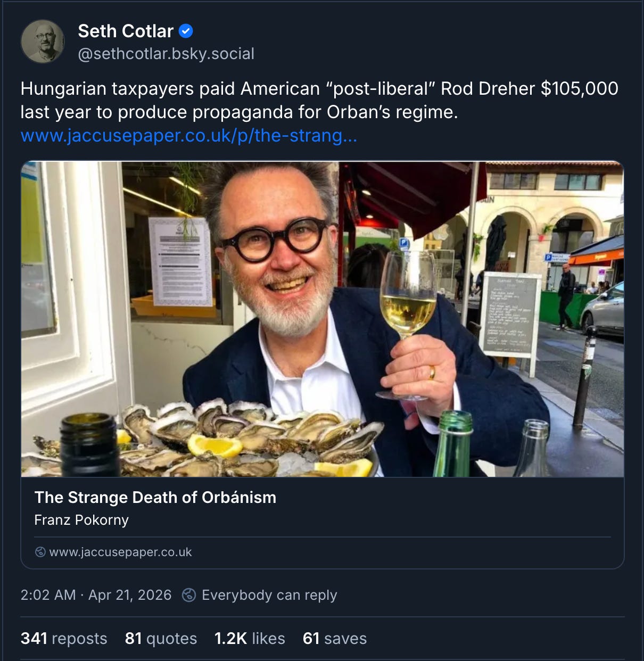Click the embedded article preview photo
Screen dimensions: 644x661
click(x=321, y=318)
